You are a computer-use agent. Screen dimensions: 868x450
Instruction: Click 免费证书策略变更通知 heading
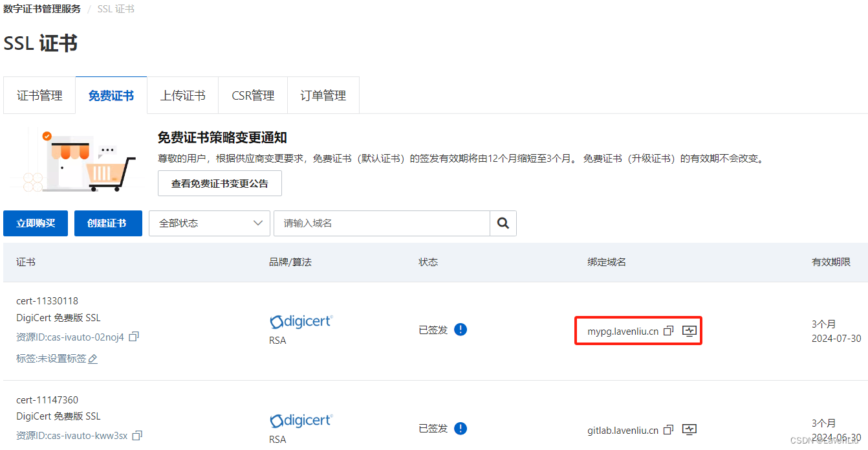click(x=222, y=137)
